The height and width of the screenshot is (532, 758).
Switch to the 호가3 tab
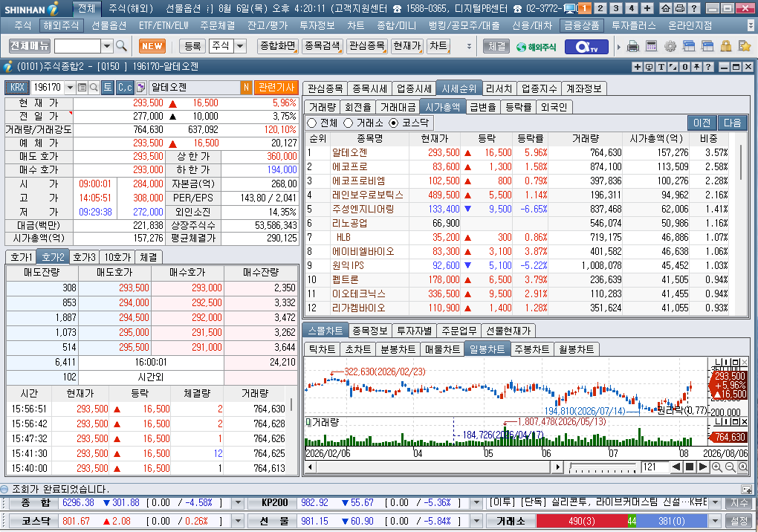click(x=85, y=257)
